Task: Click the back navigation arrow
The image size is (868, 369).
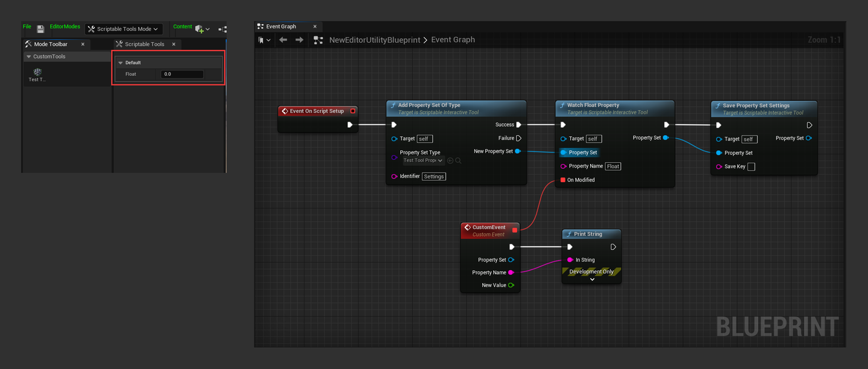Action: click(x=283, y=40)
